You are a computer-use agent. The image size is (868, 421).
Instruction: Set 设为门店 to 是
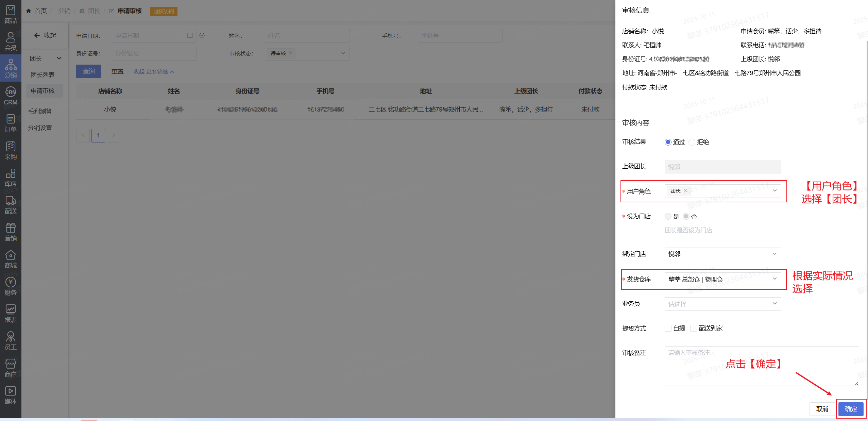[668, 216]
